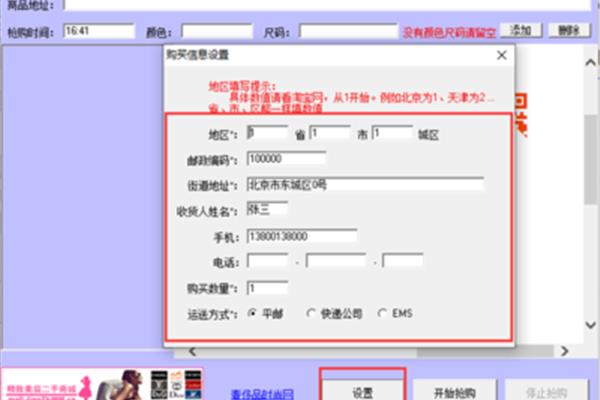Close the 购买信息设置 dialog
This screenshot has height=400, width=600.
[x=502, y=55]
